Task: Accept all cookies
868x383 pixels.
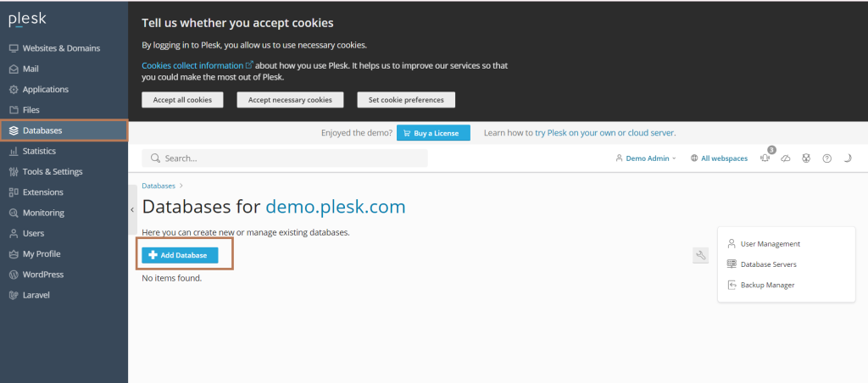Action: click(181, 100)
